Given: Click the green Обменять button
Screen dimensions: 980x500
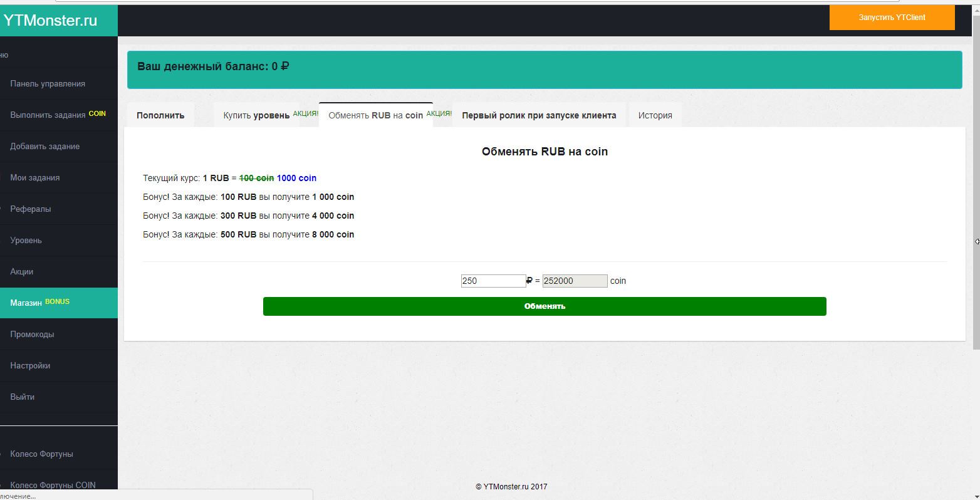Looking at the screenshot, I should 545,306.
